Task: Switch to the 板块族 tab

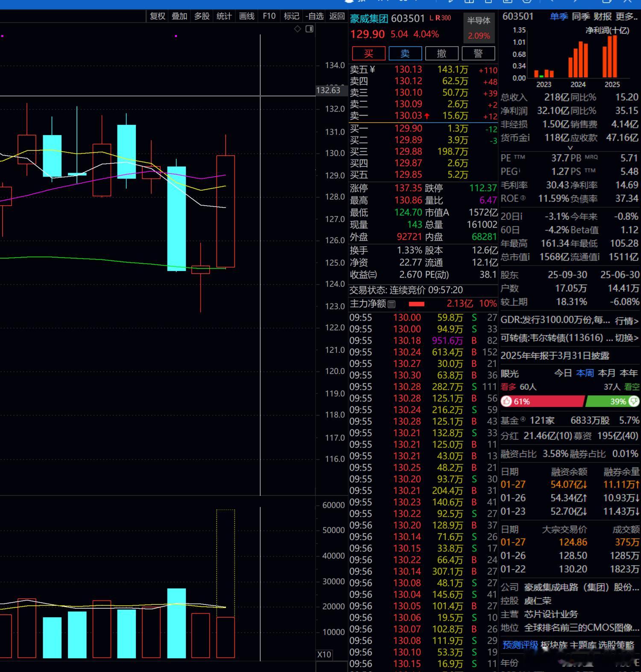Action: coord(554,645)
